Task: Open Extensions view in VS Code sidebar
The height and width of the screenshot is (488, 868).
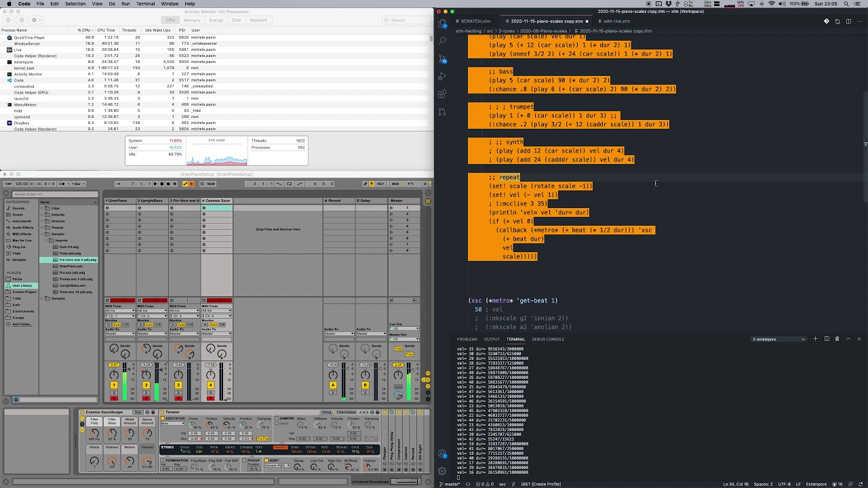Action: coord(442,94)
